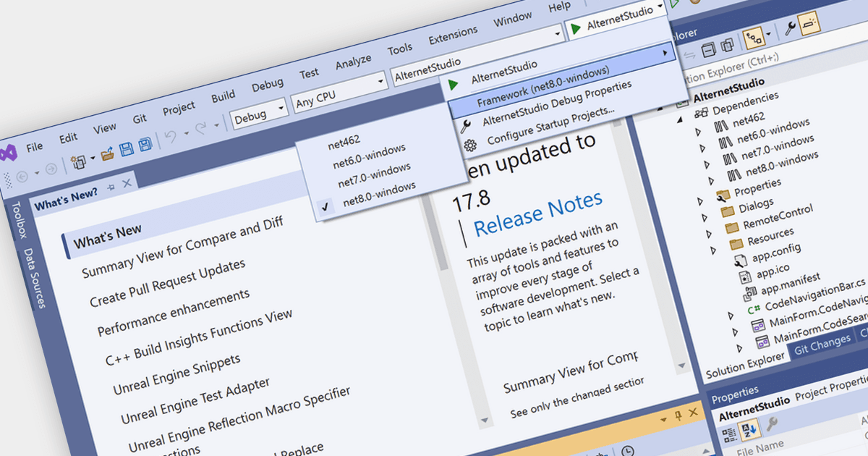Click the Navigate Forward arrow icon
This screenshot has height=456, width=868.
tap(51, 169)
